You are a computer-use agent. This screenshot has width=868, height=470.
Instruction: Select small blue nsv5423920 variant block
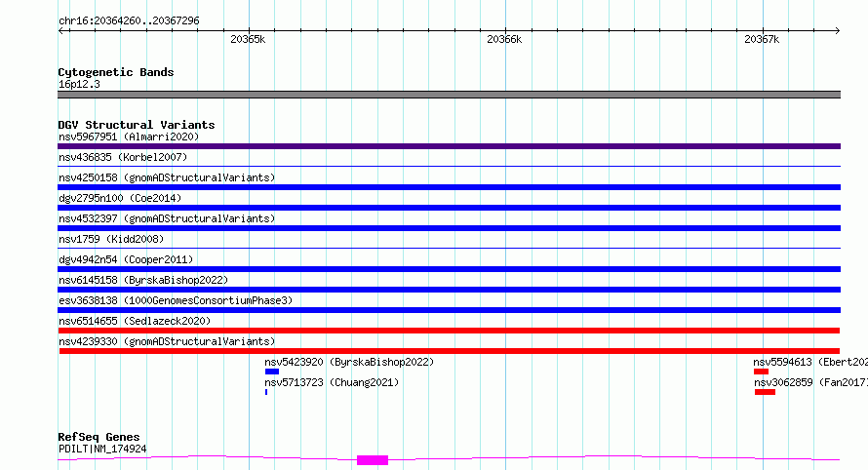click(272, 372)
